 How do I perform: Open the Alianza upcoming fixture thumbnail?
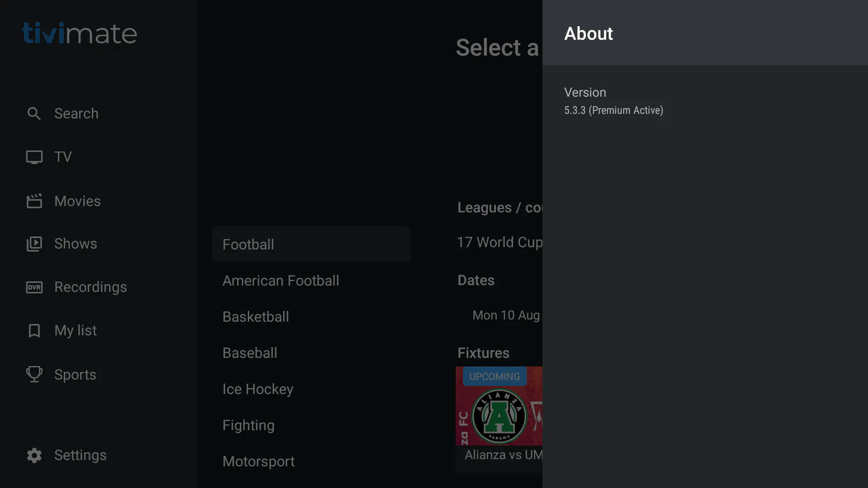(x=499, y=406)
